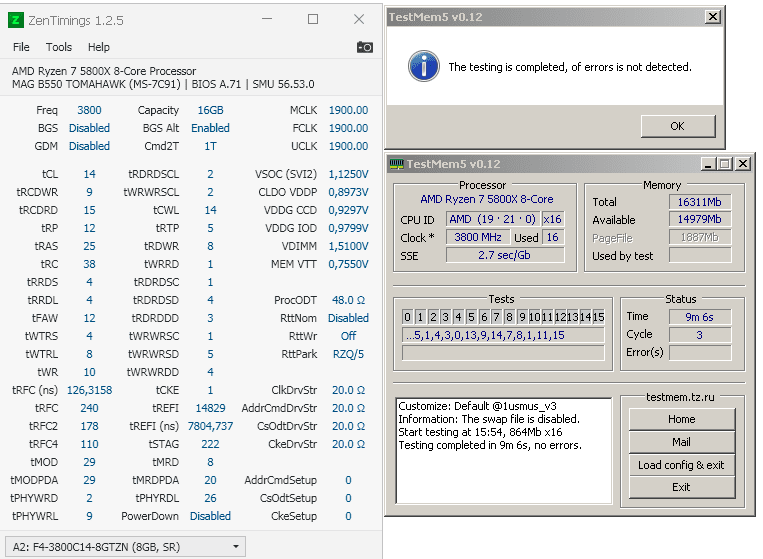Click the tSTAG value 222

point(210,444)
